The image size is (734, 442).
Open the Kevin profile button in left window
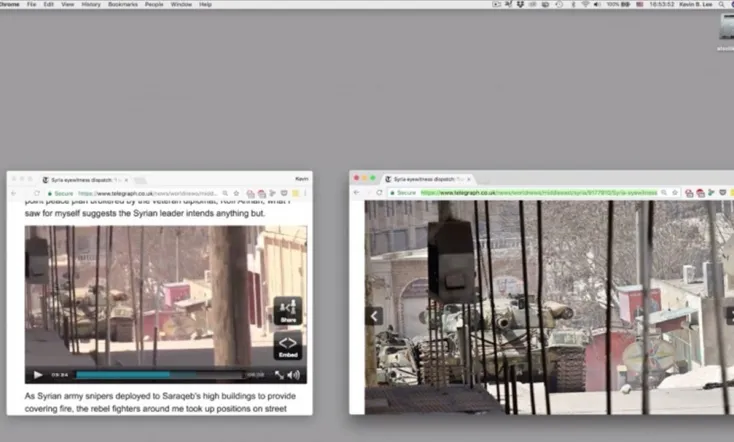[301, 179]
